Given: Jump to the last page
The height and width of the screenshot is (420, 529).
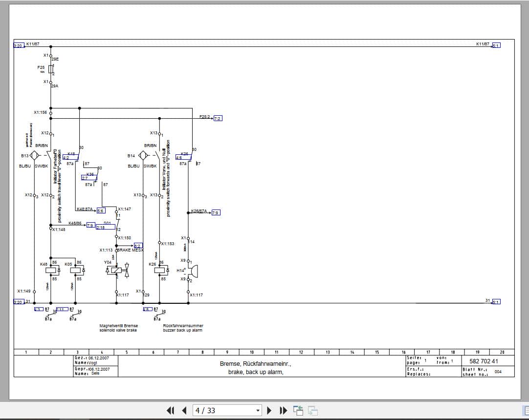Looking at the screenshot, I should tap(283, 410).
